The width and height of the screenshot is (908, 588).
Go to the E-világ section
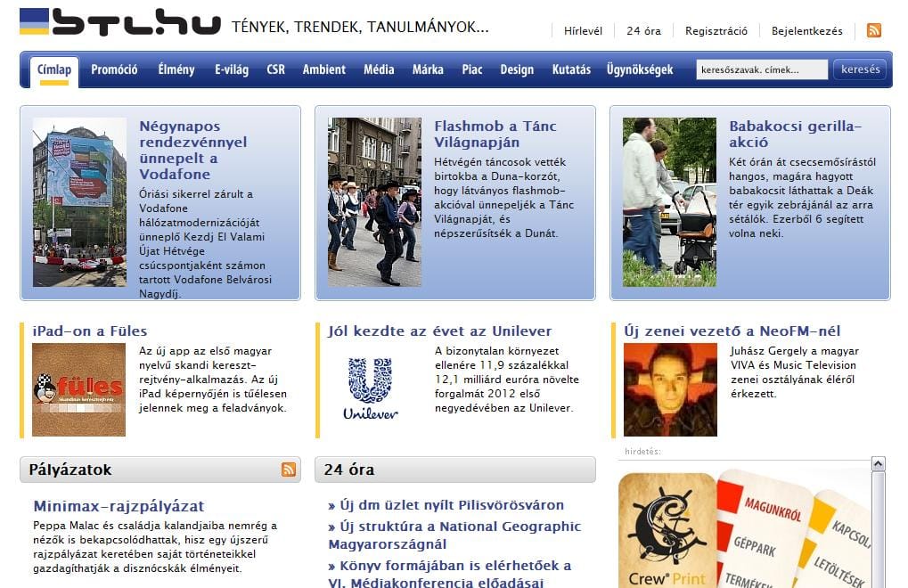point(232,69)
